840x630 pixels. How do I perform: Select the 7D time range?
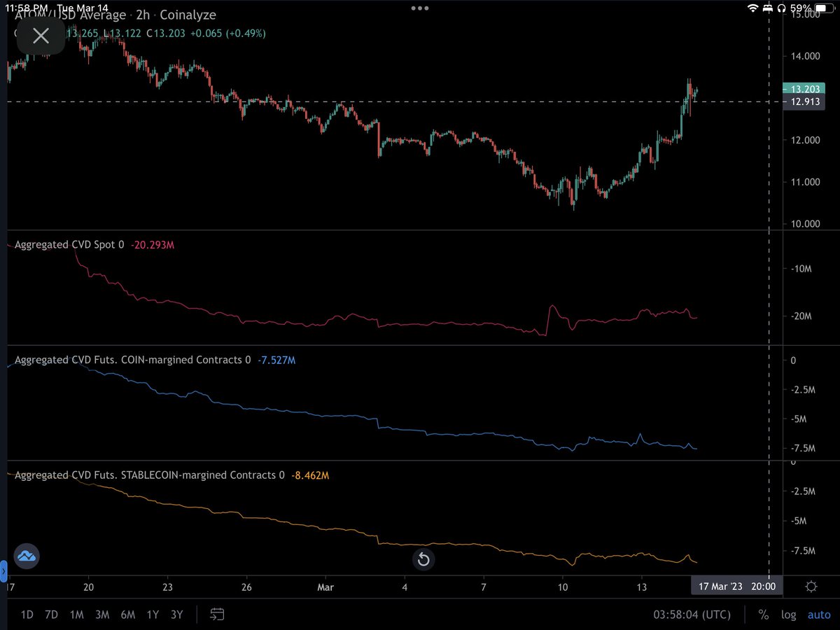pos(51,615)
